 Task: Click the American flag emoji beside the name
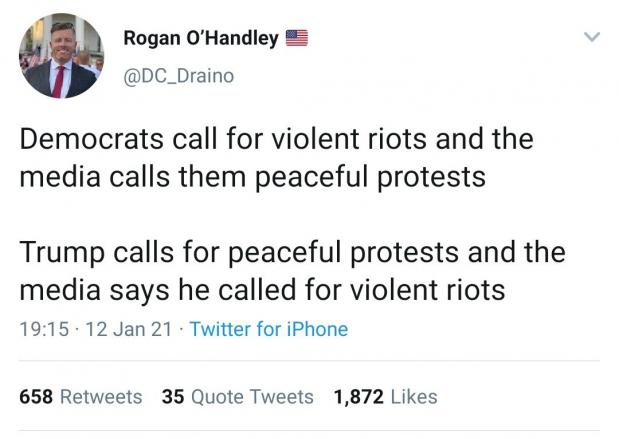coord(297,38)
